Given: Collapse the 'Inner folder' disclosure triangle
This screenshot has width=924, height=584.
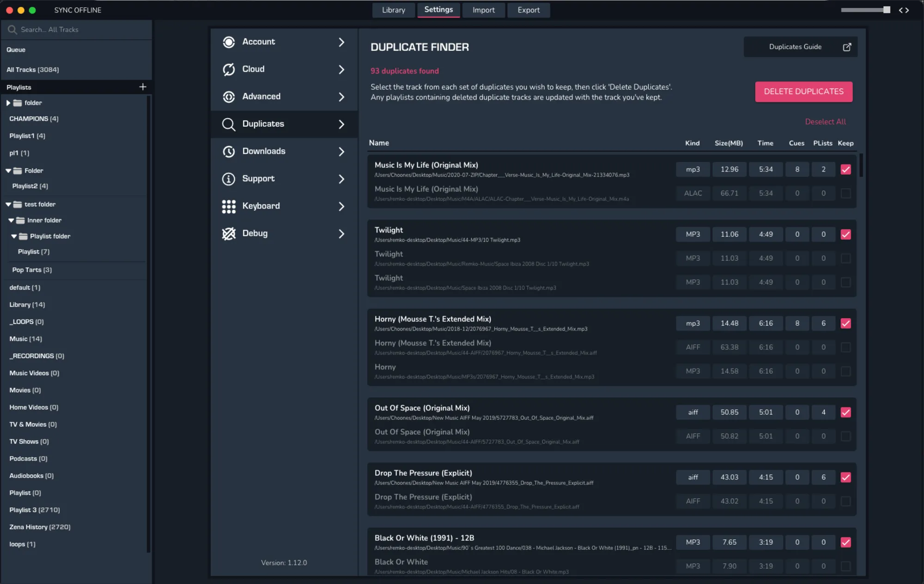Looking at the screenshot, I should tap(11, 221).
